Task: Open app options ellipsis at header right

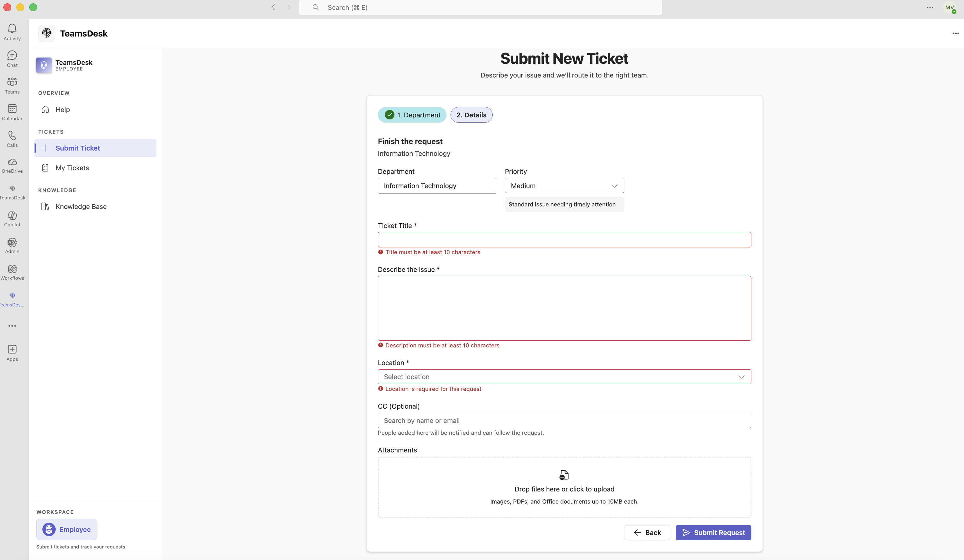Action: point(956,33)
